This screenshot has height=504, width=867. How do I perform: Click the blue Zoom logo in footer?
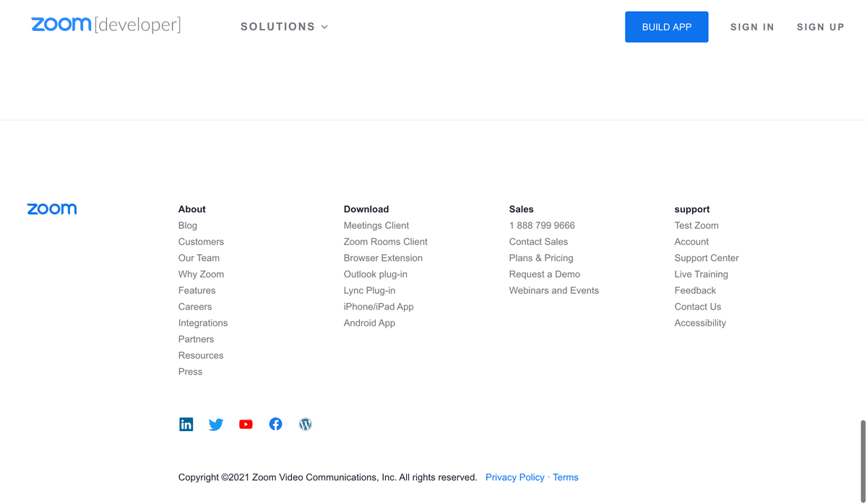(52, 209)
